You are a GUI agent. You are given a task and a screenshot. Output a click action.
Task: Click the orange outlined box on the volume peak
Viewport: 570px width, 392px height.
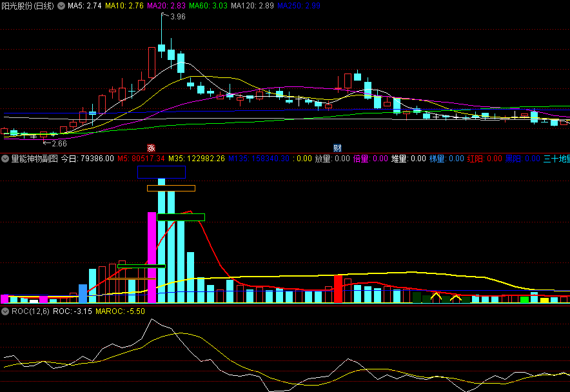point(172,188)
